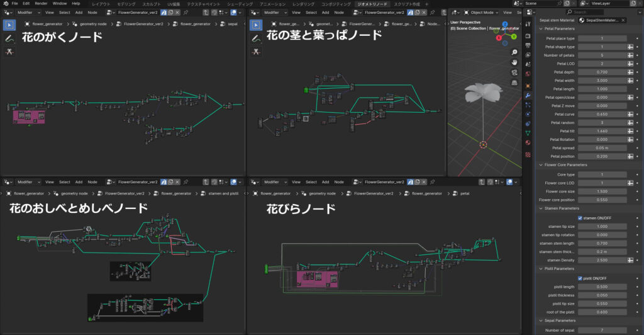Toggle attribute input for stamen Density

[630, 260]
